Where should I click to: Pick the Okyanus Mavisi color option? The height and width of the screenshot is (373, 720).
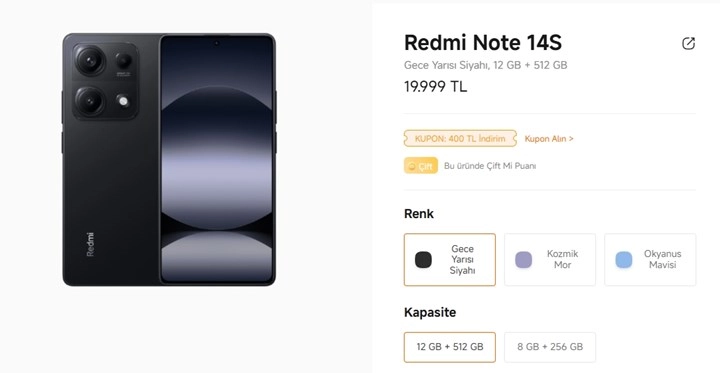click(x=650, y=260)
